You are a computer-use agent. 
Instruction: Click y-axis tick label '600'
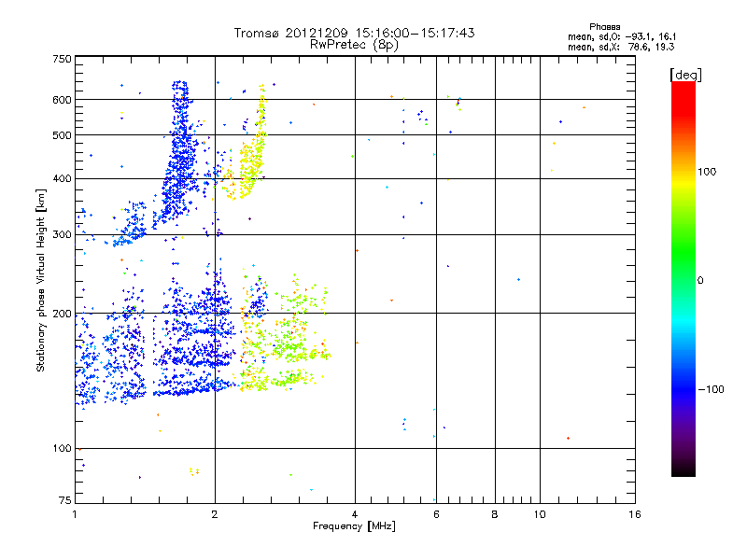click(x=62, y=100)
